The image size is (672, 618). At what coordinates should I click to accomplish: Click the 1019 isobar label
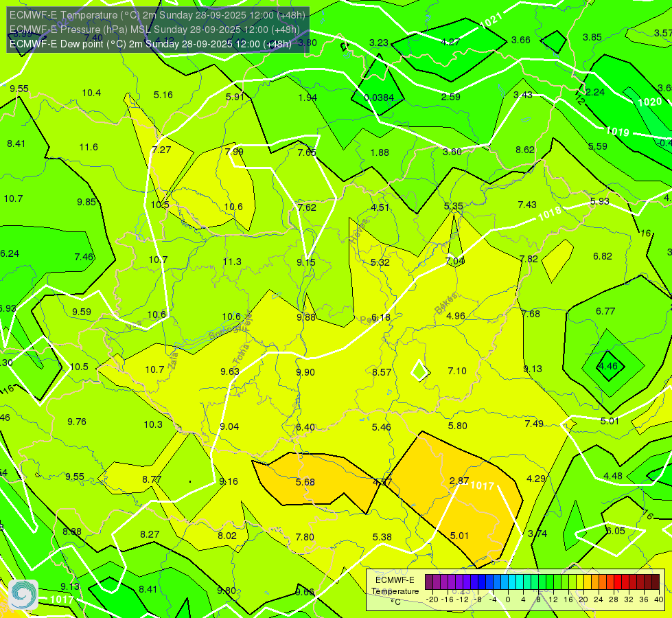[617, 131]
